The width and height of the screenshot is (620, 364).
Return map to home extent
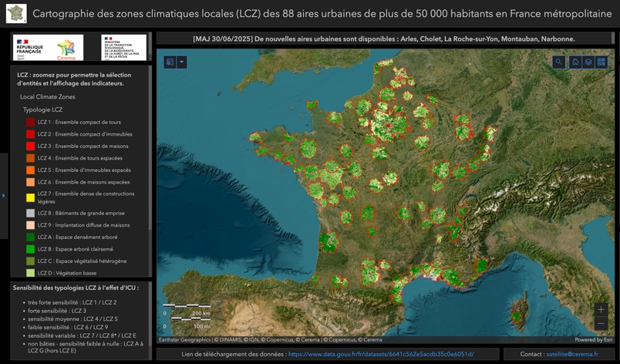pos(575,62)
